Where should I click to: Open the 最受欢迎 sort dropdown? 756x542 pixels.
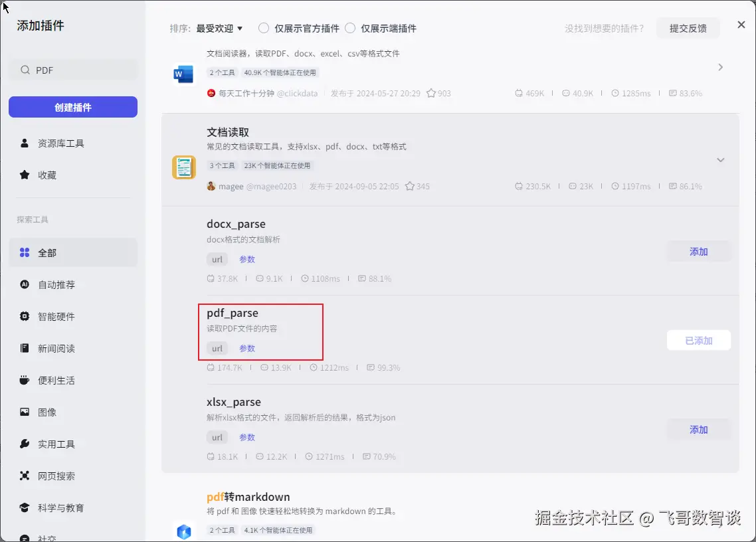219,29
